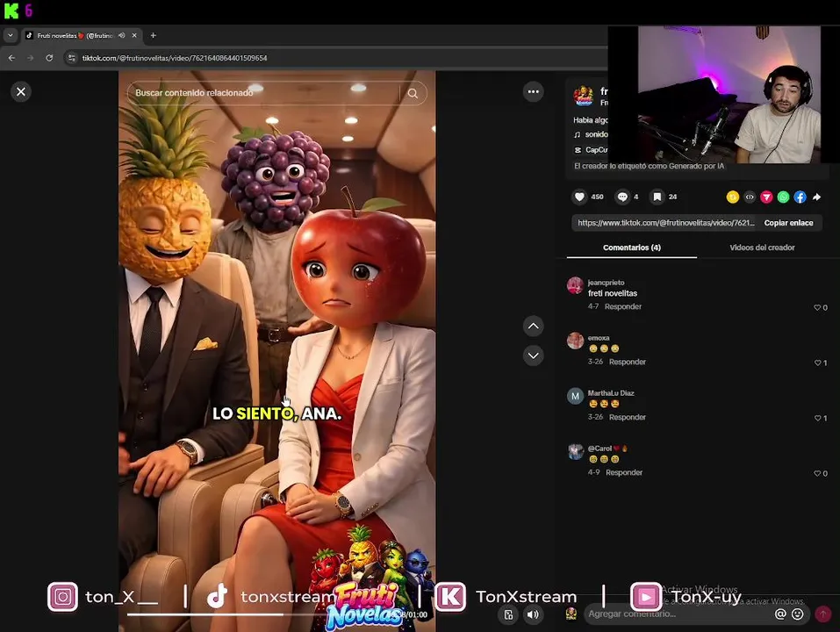Open comments via the speech bubble icon
Image resolution: width=840 pixels, height=632 pixels.
click(x=622, y=197)
